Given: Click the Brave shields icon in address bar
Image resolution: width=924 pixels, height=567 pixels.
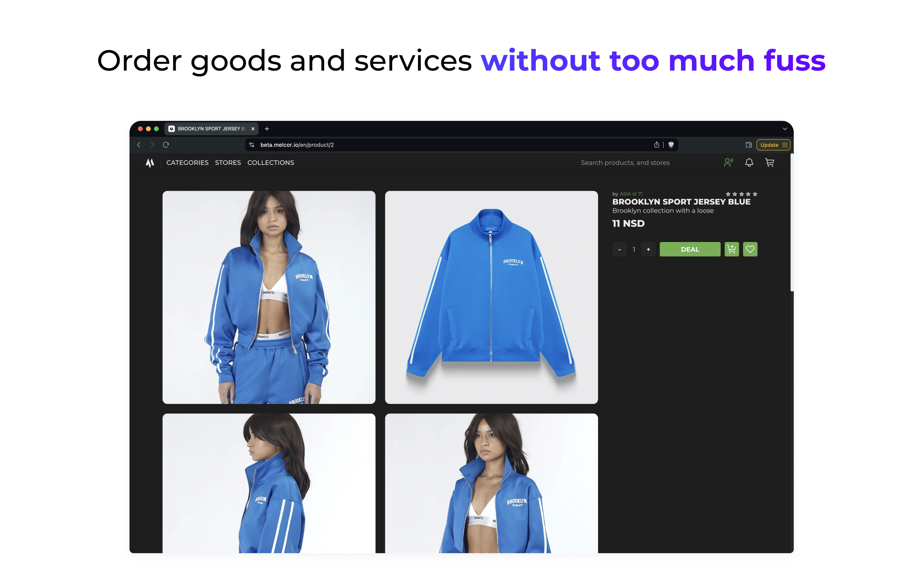Looking at the screenshot, I should (x=671, y=145).
